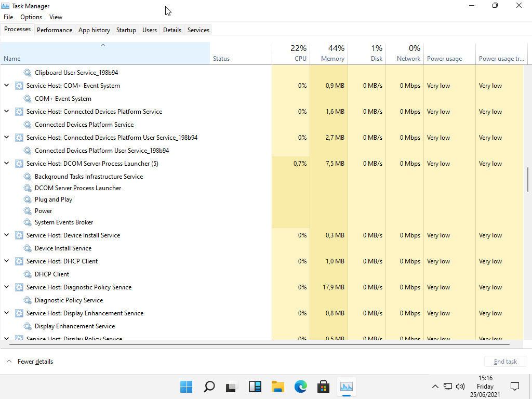Launch Microsoft Store from the taskbar

pyautogui.click(x=323, y=387)
